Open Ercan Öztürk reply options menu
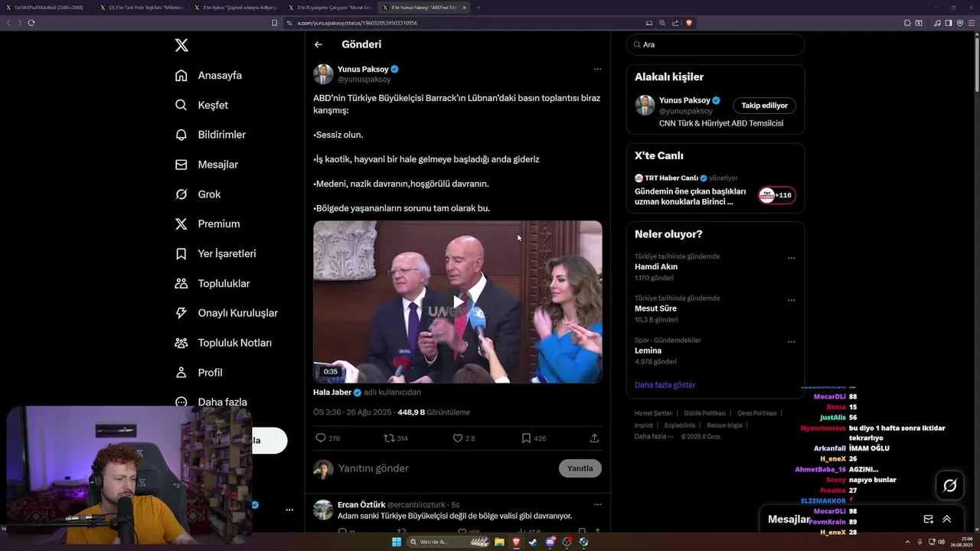980x551 pixels. [597, 504]
